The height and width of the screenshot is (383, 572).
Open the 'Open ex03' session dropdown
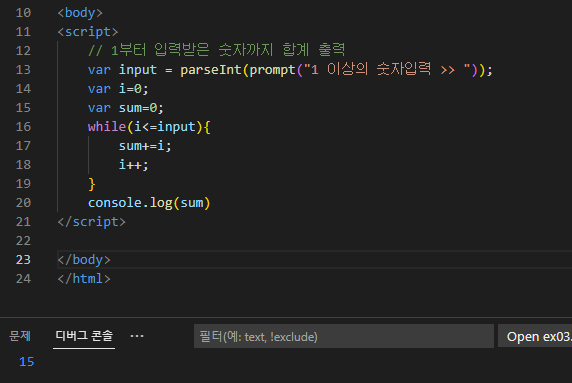coord(536,336)
